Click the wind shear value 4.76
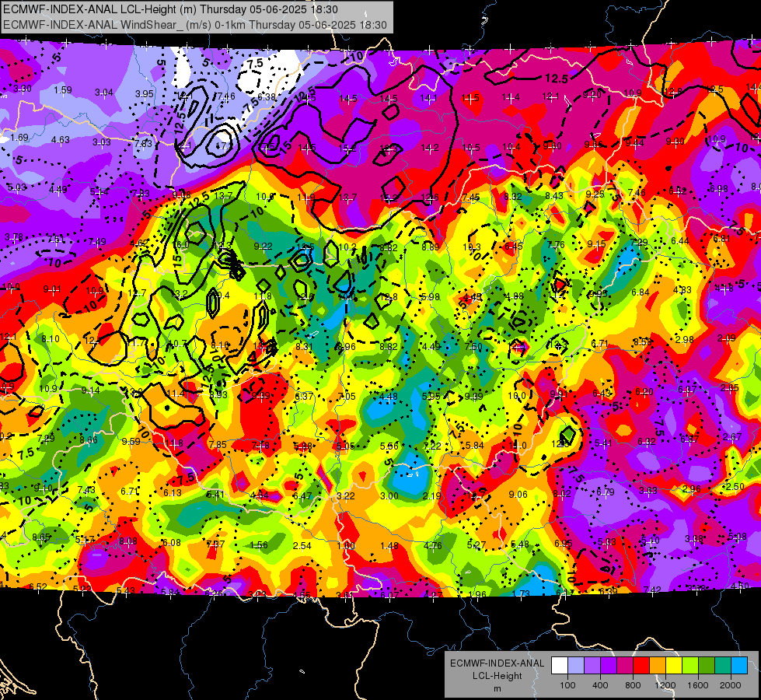 click(x=432, y=545)
